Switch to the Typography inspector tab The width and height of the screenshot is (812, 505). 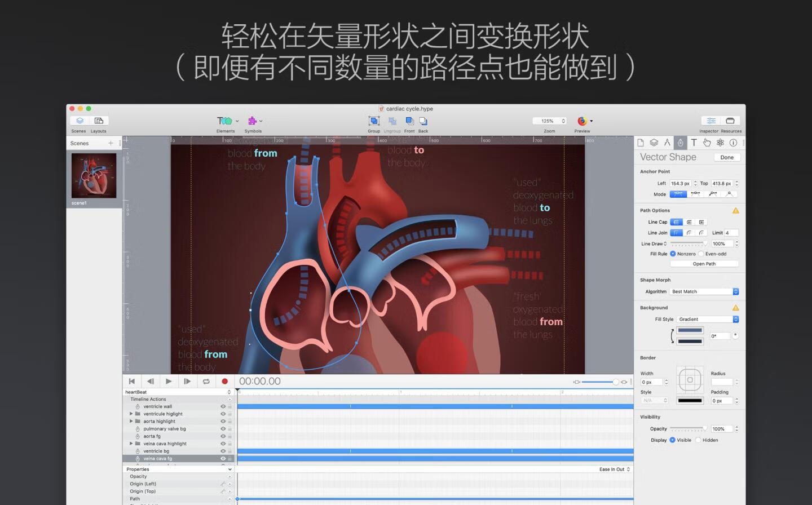(x=694, y=143)
